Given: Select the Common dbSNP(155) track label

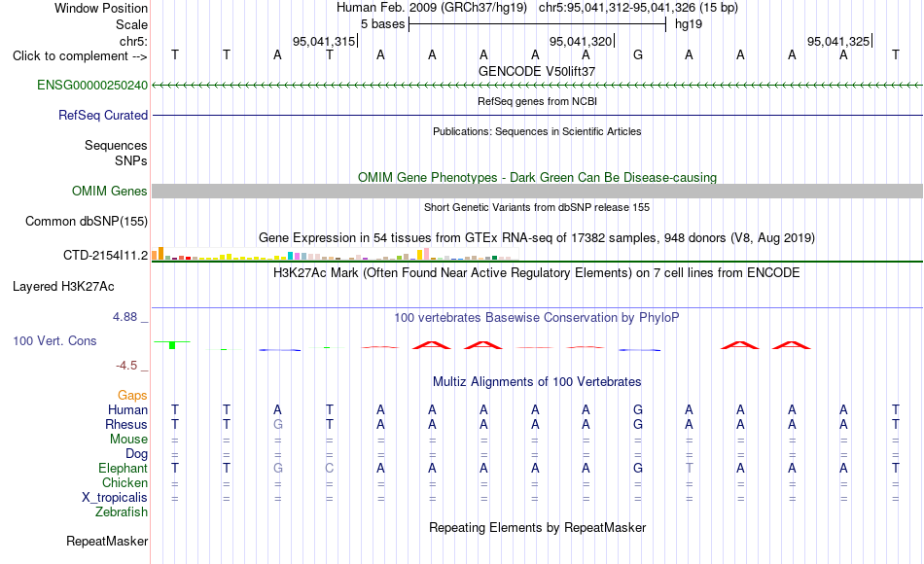Looking at the screenshot, I should coord(87,221).
